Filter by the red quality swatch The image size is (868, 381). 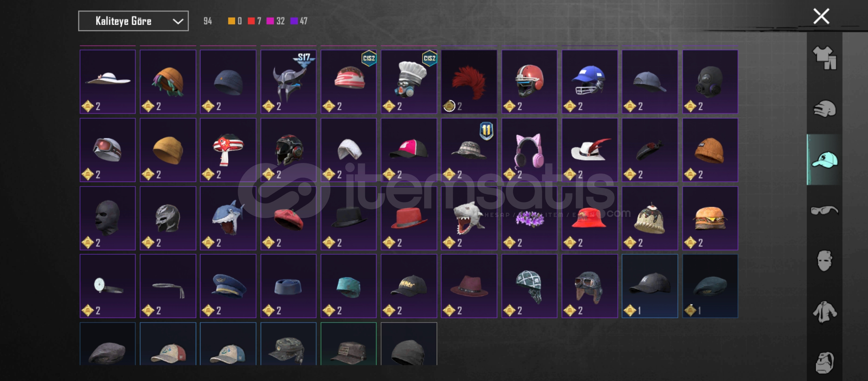tap(251, 21)
